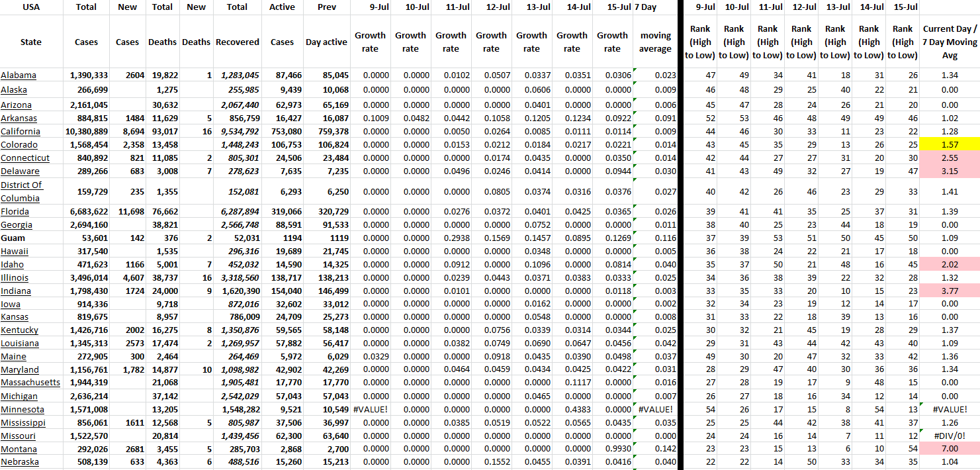The image size is (980, 470).
Task: Click the Montana state link
Action: click(19, 449)
